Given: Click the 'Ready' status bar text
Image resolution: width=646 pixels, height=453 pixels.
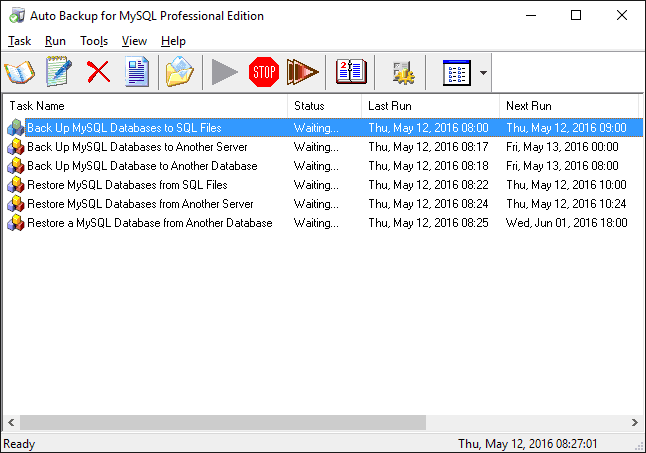Looking at the screenshot, I should 19,444.
